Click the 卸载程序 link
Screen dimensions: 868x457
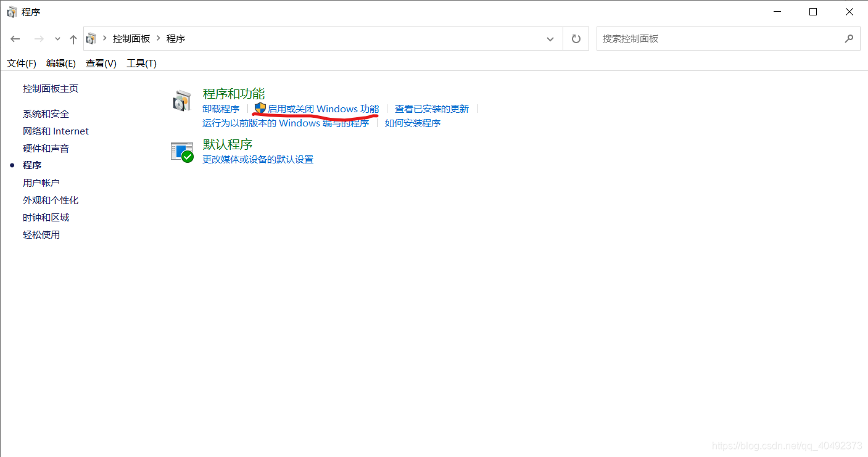221,109
